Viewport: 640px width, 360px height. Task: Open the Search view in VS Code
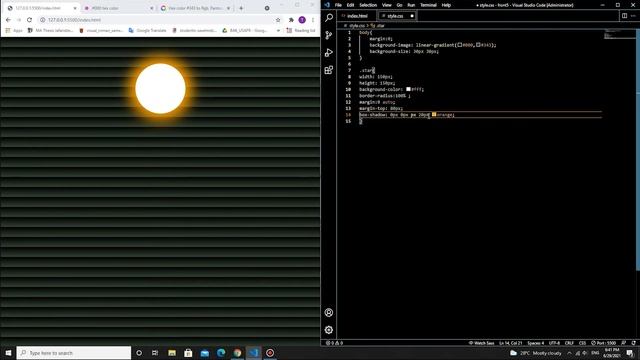point(329,18)
